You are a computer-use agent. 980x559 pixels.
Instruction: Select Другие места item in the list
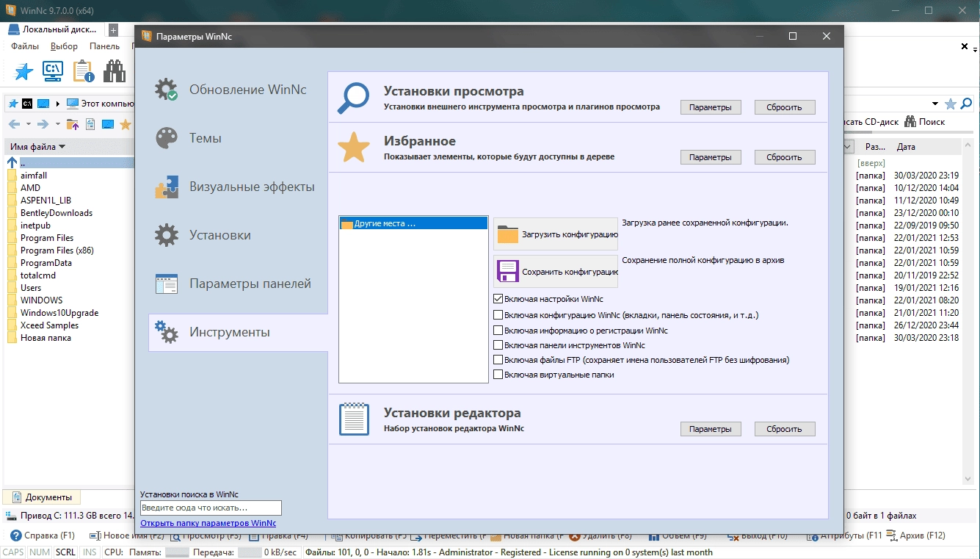pyautogui.click(x=413, y=223)
